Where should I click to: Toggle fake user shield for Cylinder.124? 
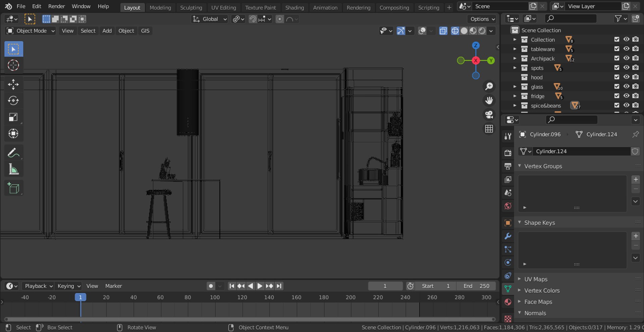635,151
